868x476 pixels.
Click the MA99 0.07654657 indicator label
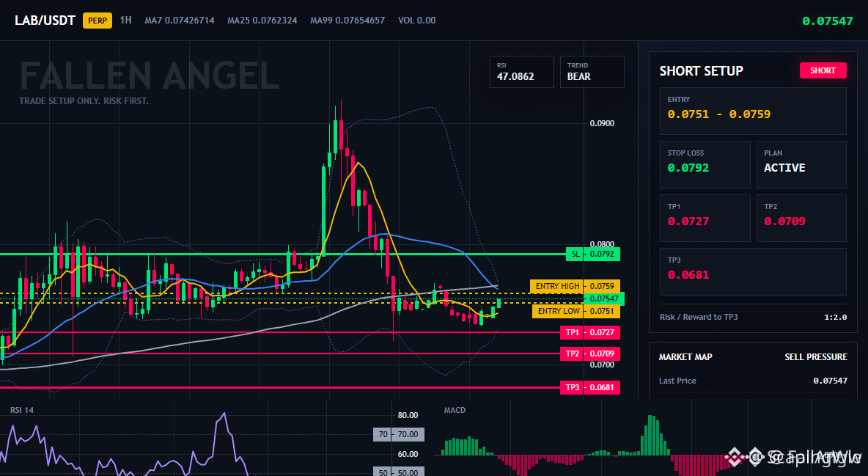[347, 21]
